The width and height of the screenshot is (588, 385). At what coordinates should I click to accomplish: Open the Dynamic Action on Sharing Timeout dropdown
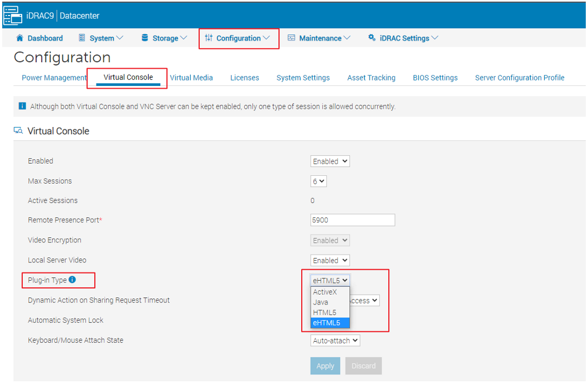point(365,301)
